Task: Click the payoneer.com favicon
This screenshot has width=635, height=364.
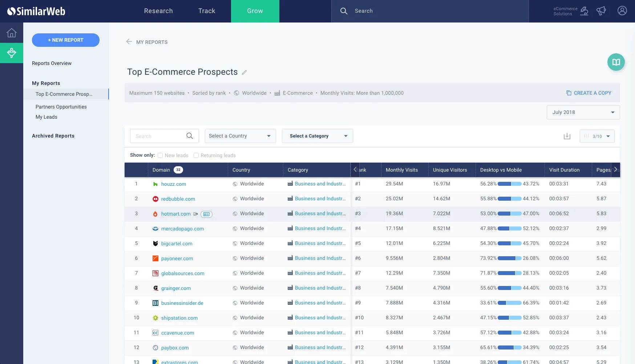Action: tap(155, 258)
